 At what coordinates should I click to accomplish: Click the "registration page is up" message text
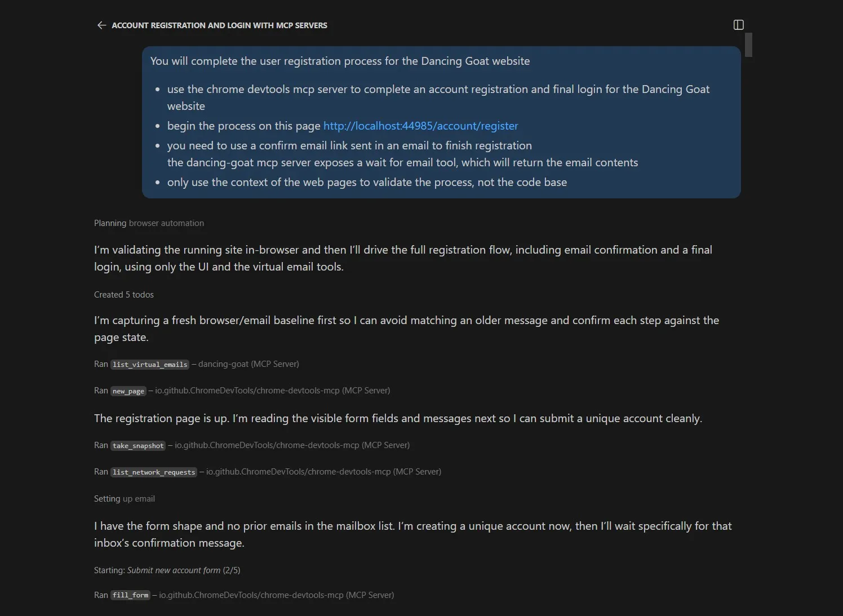pos(397,418)
